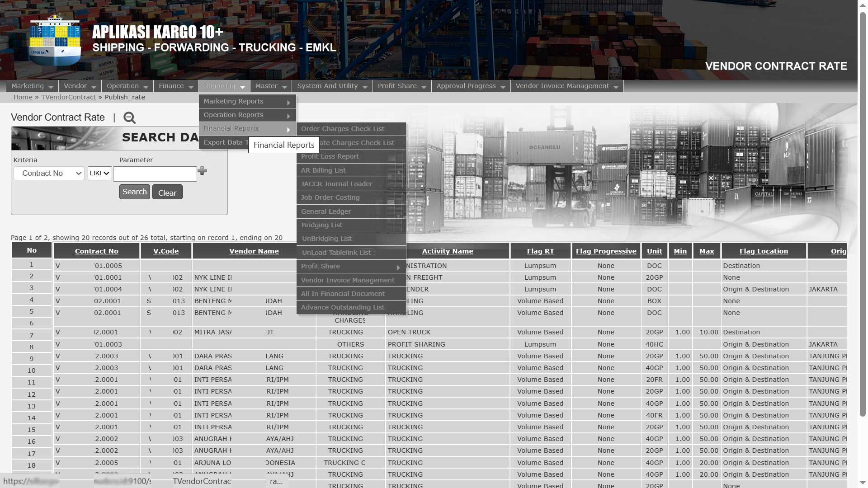The image size is (868, 488).
Task: Expand the Profit Share submenu entry
Action: point(351,267)
